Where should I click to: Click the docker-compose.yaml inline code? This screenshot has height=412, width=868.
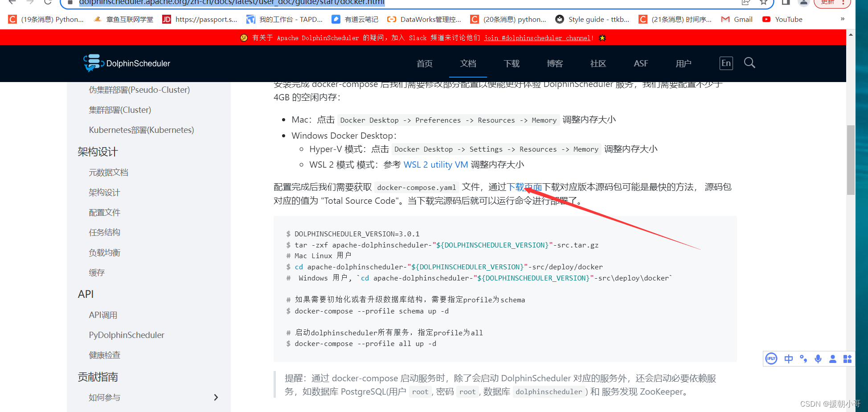[x=416, y=187]
